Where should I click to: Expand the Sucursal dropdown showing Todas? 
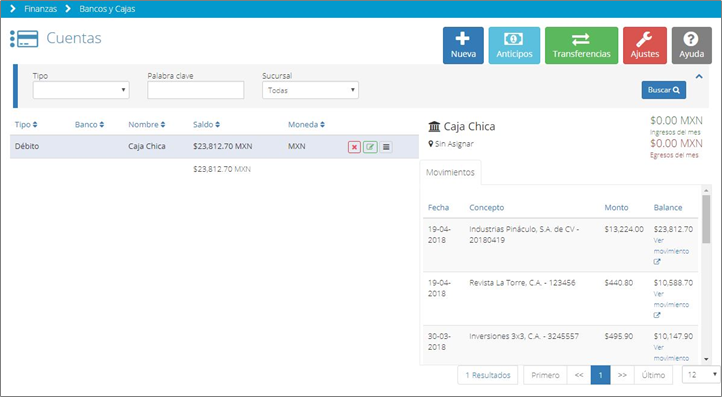(x=310, y=90)
